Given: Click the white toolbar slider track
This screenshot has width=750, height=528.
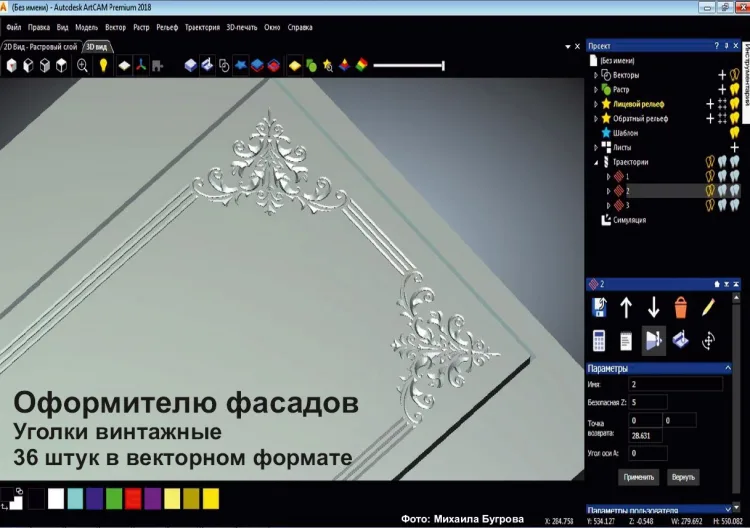Looking at the screenshot, I should click(x=409, y=66).
